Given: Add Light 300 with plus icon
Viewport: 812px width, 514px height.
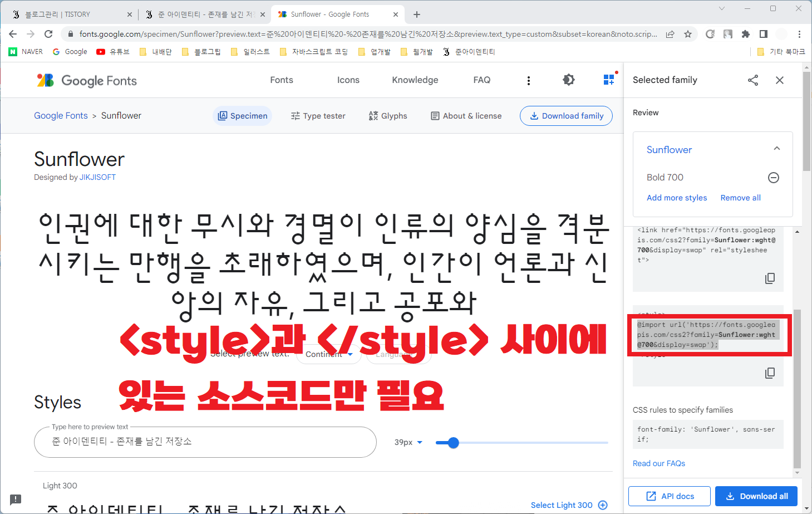Looking at the screenshot, I should pos(603,505).
